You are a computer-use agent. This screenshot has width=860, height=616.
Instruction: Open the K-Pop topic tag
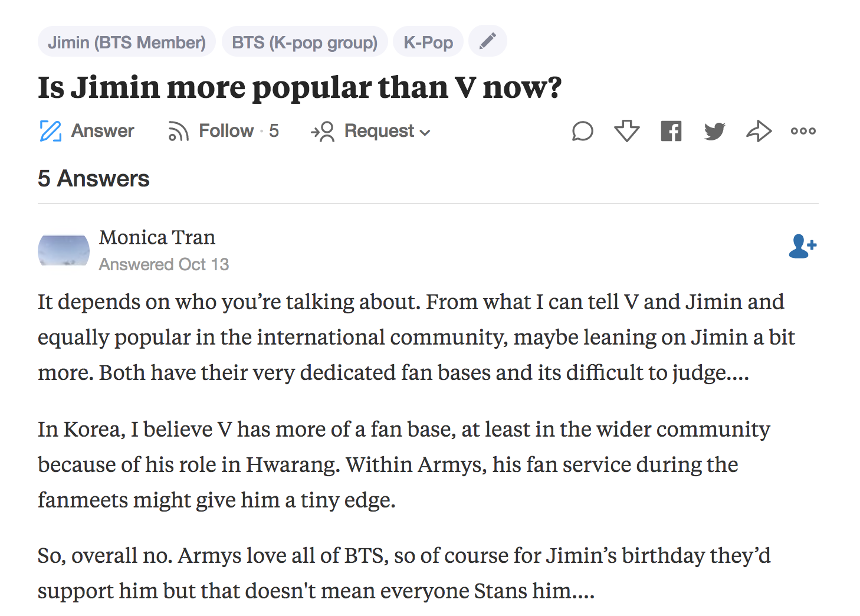428,42
